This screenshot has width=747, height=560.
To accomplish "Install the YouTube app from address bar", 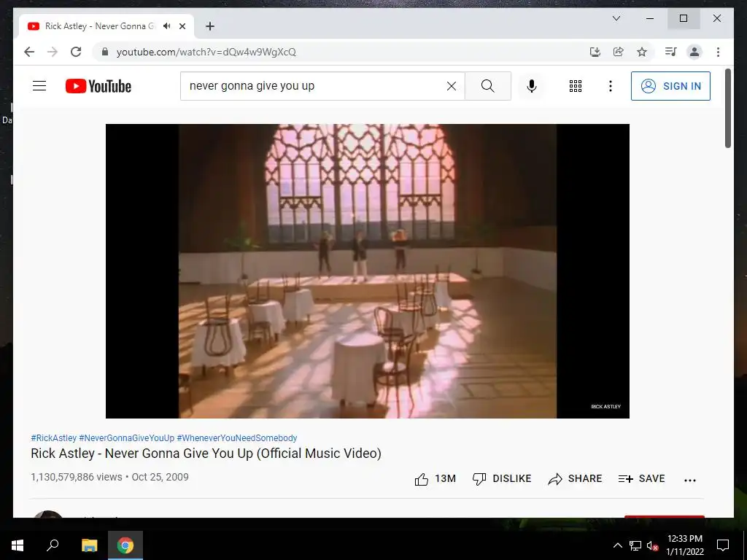I will tap(595, 52).
